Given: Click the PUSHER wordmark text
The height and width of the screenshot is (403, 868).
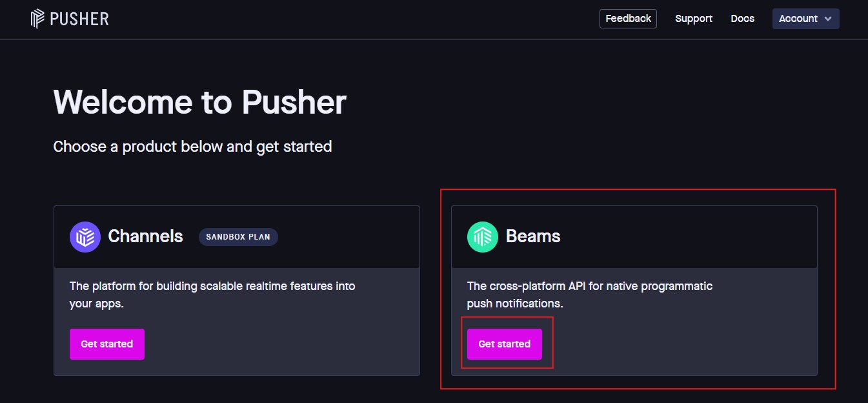Looking at the screenshot, I should [79, 19].
